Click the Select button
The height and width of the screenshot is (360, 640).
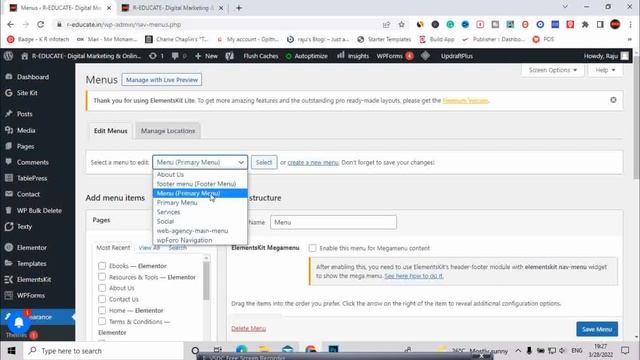click(264, 162)
